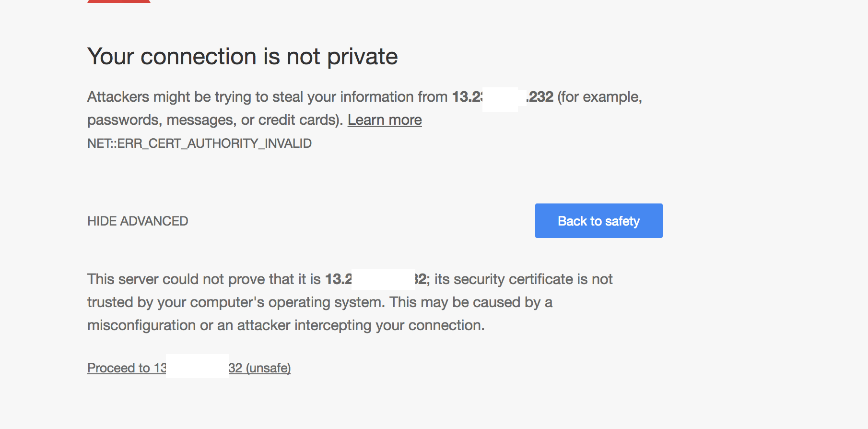Click the gray redaction box in the Proceed link

click(197, 366)
